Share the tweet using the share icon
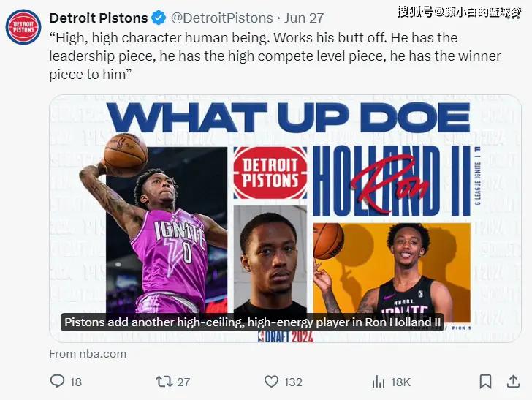532x400 pixels. [512, 381]
